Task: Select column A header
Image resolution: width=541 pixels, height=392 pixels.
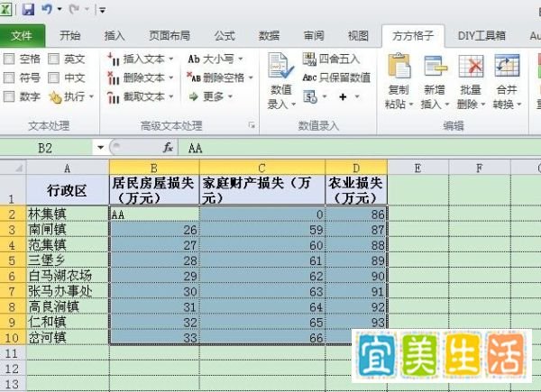Action: click(68, 168)
